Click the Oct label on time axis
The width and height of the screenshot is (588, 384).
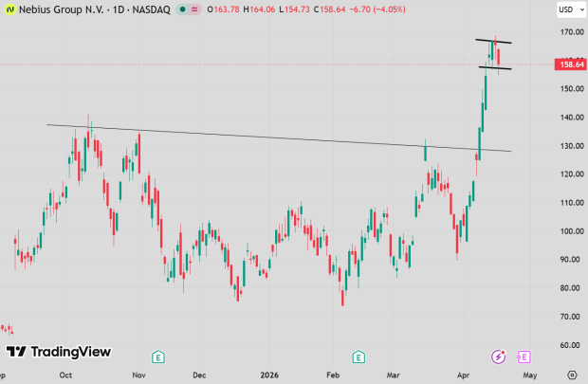[x=65, y=375]
